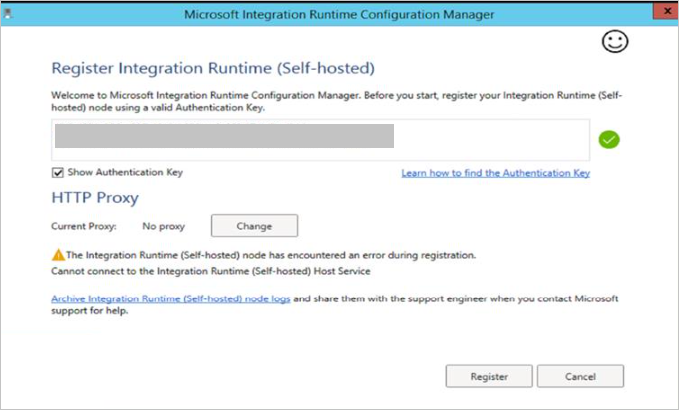Viewport: 679px width, 410px height.
Task: Click the smiley face feedback icon
Action: point(615,42)
